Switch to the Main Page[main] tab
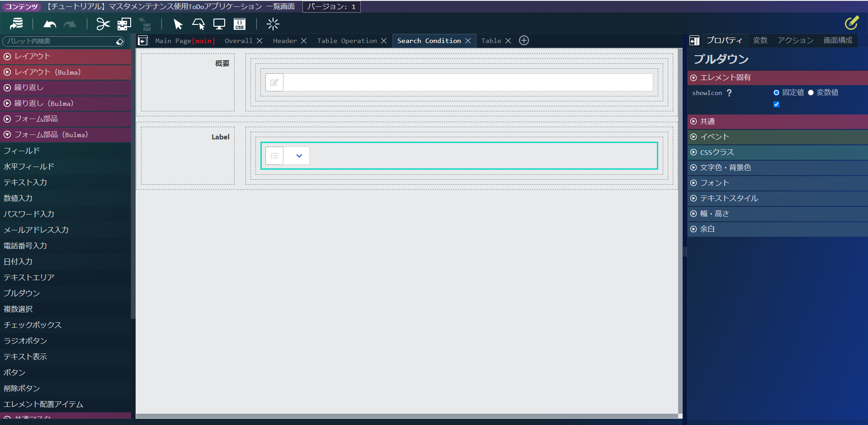 185,41
